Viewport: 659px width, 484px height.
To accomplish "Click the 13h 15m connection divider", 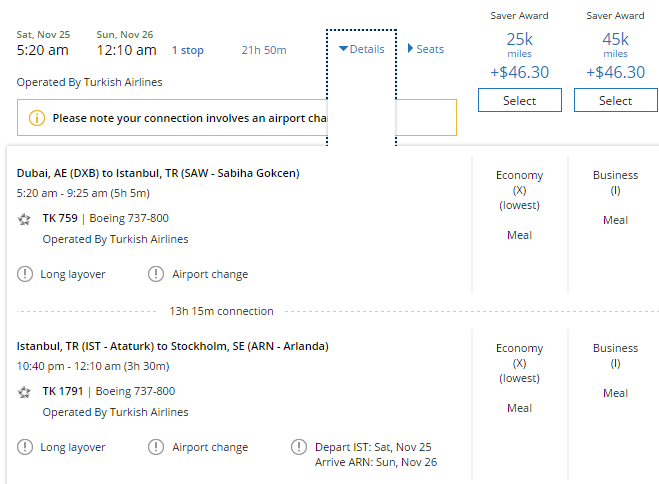I will coord(222,311).
